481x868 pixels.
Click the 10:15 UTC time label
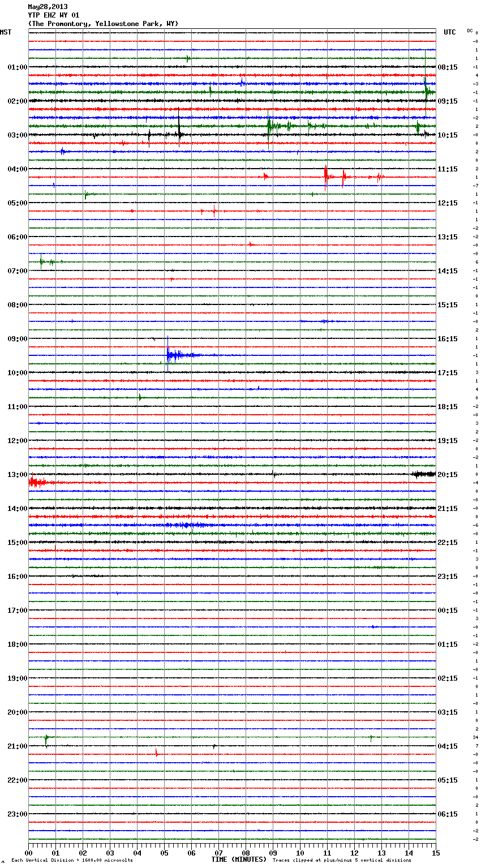click(448, 135)
